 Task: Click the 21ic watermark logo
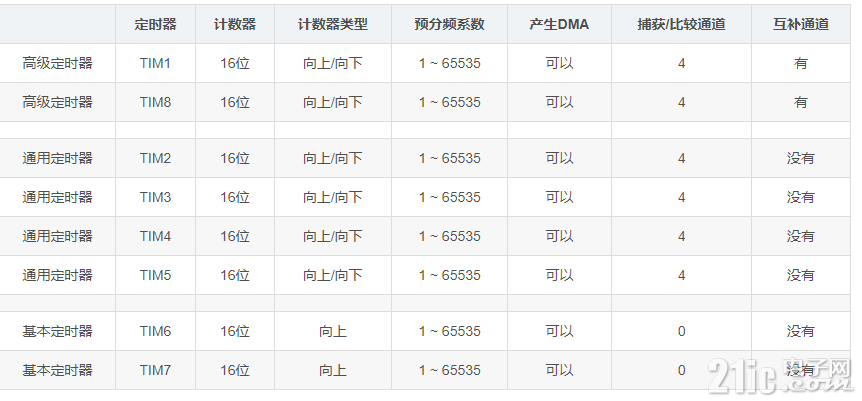coord(780,375)
